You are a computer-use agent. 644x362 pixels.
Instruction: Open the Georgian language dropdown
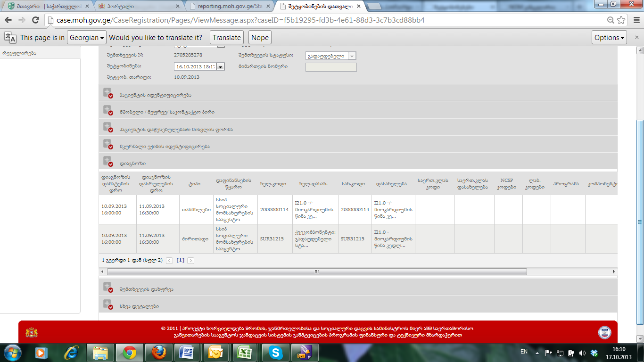click(86, 38)
